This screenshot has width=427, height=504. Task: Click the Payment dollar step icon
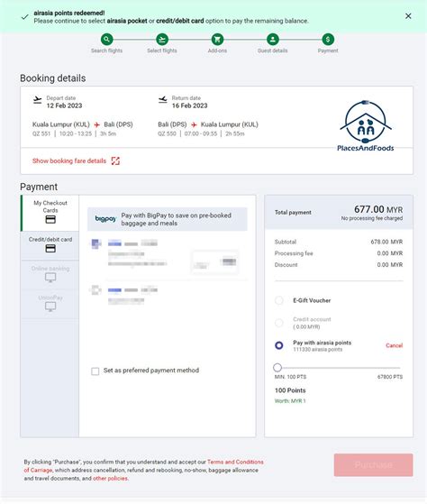coord(328,40)
